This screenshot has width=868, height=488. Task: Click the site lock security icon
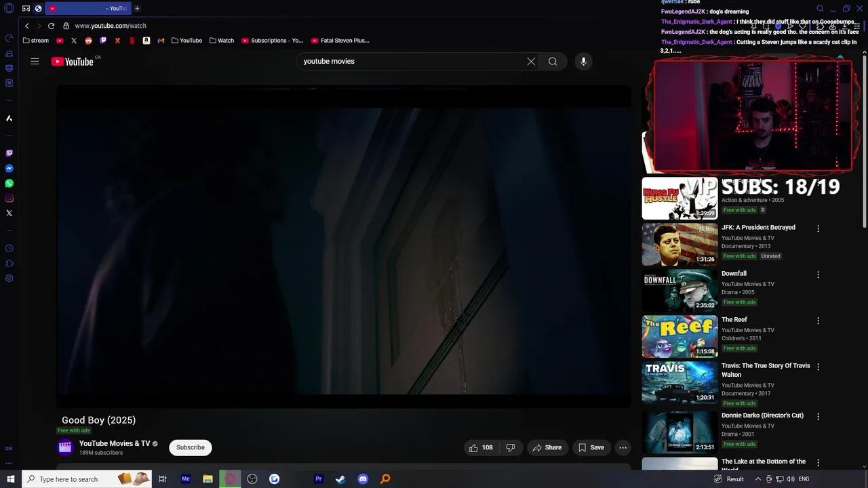pos(66,26)
